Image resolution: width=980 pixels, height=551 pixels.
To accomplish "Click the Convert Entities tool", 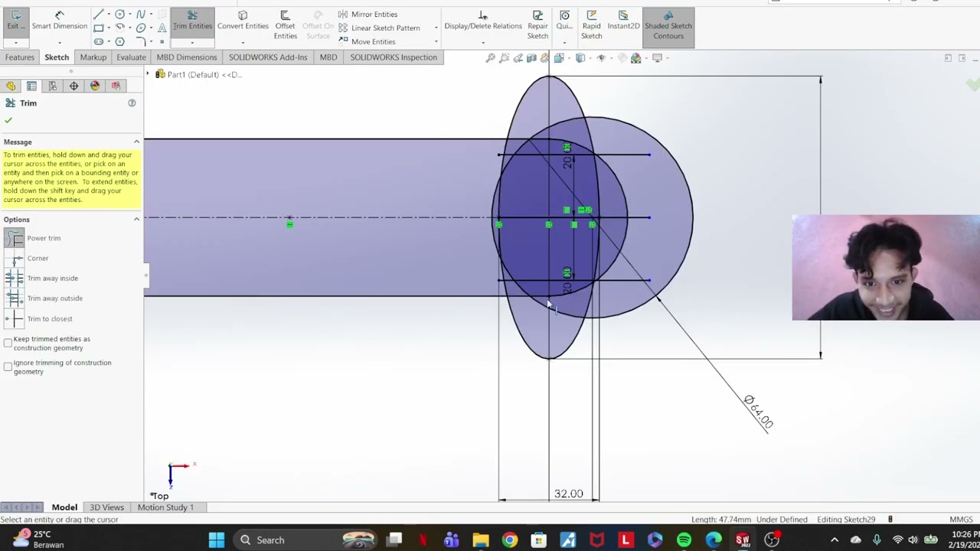I will pyautogui.click(x=243, y=21).
